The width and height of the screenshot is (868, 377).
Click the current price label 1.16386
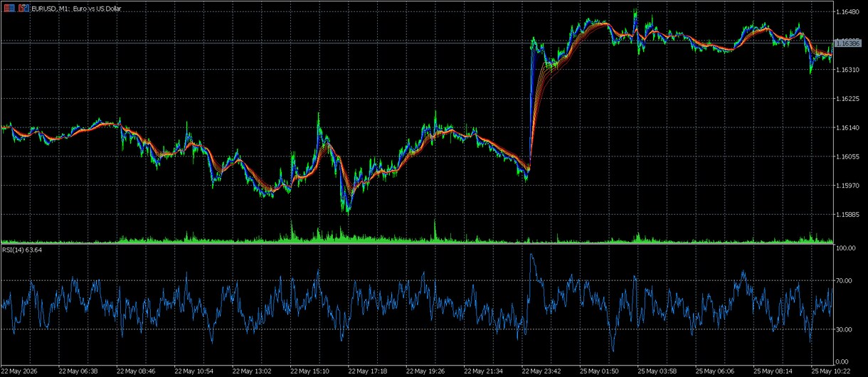tap(847, 43)
